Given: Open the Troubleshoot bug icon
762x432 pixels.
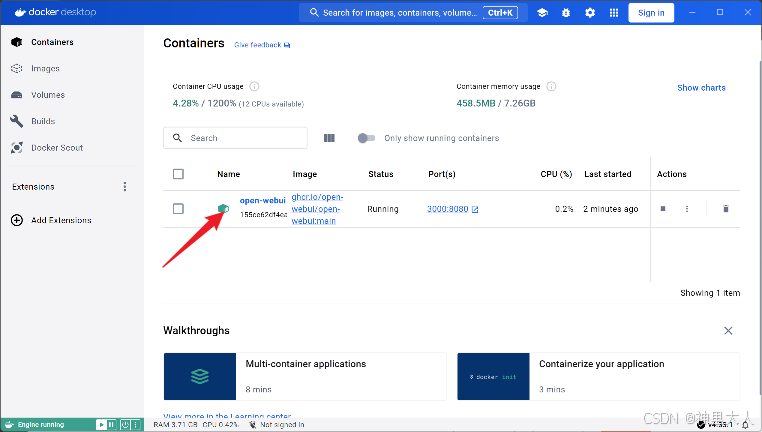Looking at the screenshot, I should [x=566, y=13].
